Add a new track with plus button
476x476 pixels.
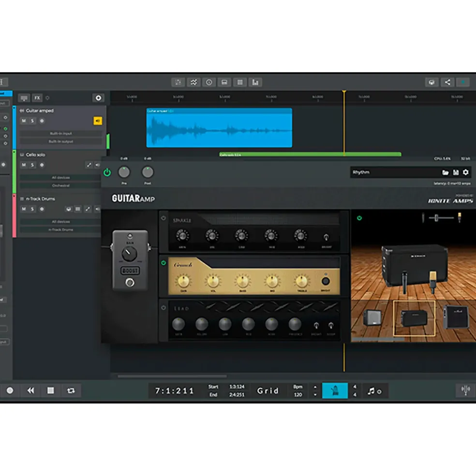98,98
